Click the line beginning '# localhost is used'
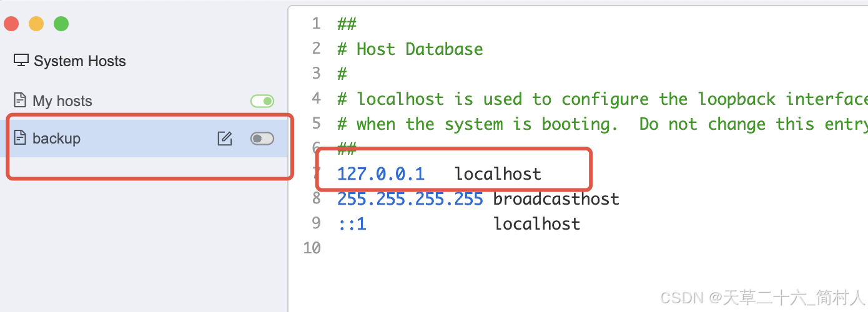 603,99
